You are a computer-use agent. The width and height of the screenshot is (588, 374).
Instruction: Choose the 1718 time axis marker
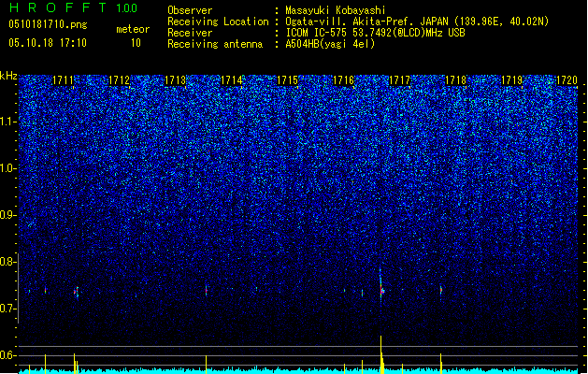point(455,80)
